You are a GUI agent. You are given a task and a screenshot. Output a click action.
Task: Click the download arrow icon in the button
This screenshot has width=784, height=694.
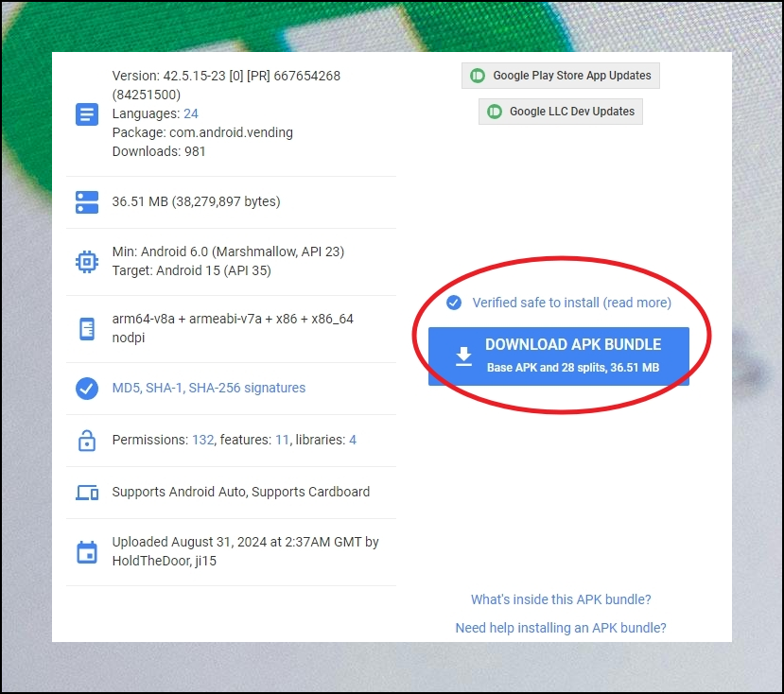464,356
